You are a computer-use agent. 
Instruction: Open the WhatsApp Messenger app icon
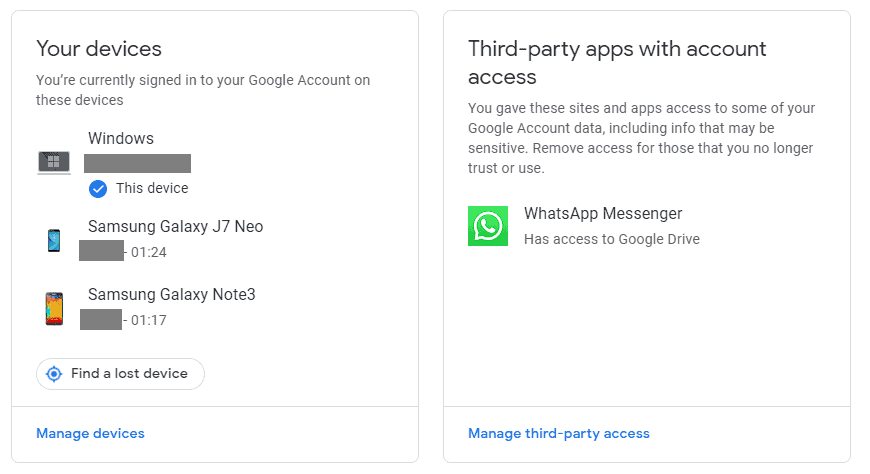point(488,226)
